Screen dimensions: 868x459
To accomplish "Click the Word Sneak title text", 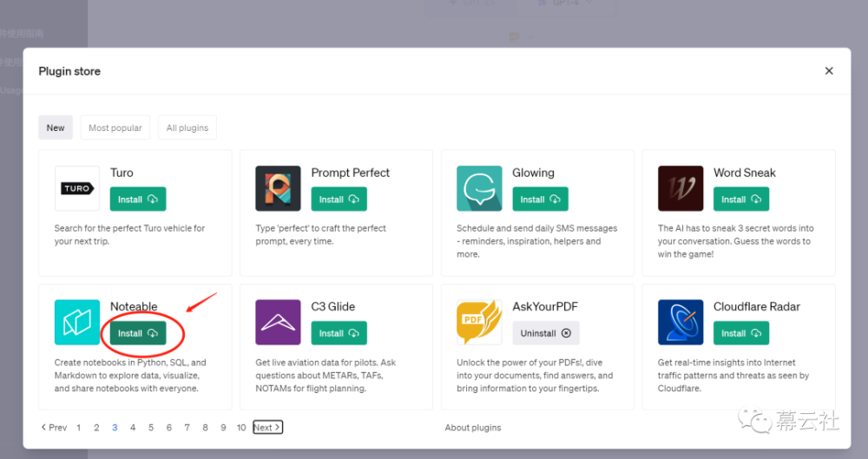I will click(745, 173).
